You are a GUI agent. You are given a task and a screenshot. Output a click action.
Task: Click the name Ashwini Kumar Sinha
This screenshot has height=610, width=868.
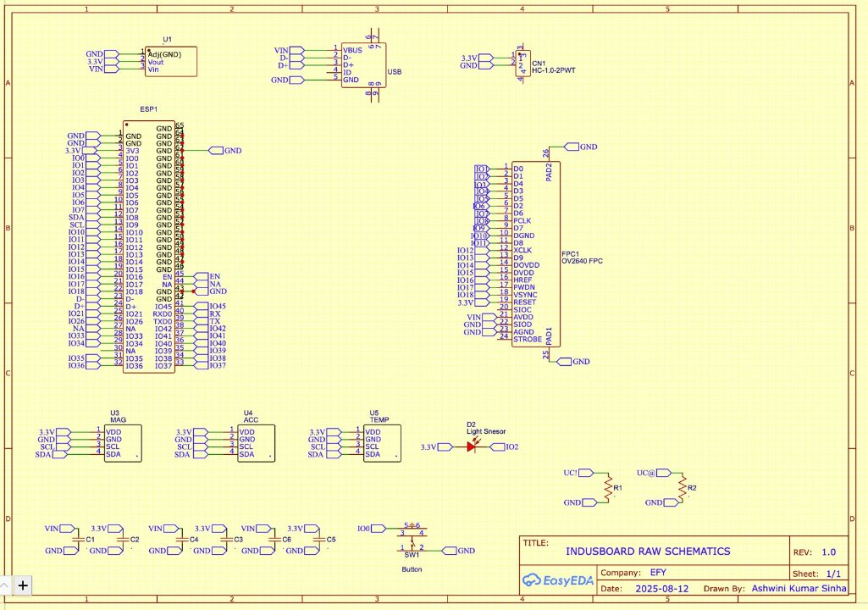[799, 588]
